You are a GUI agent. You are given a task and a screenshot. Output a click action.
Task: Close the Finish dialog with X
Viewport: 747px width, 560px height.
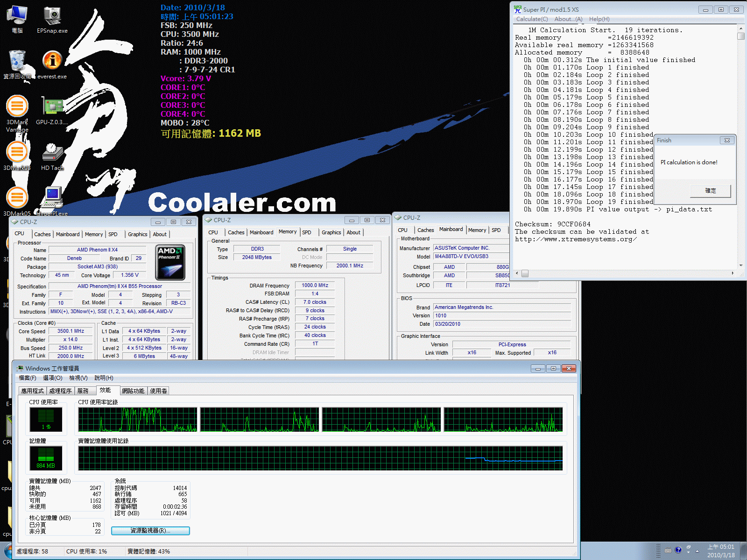727,140
